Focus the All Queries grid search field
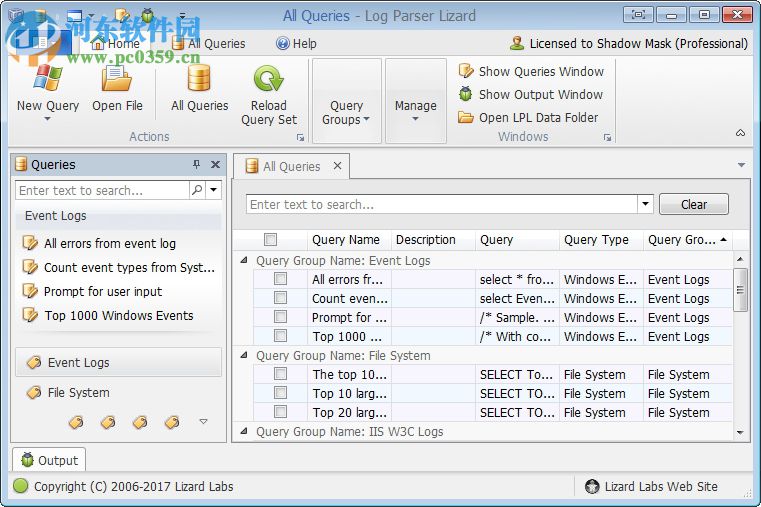 (442, 204)
